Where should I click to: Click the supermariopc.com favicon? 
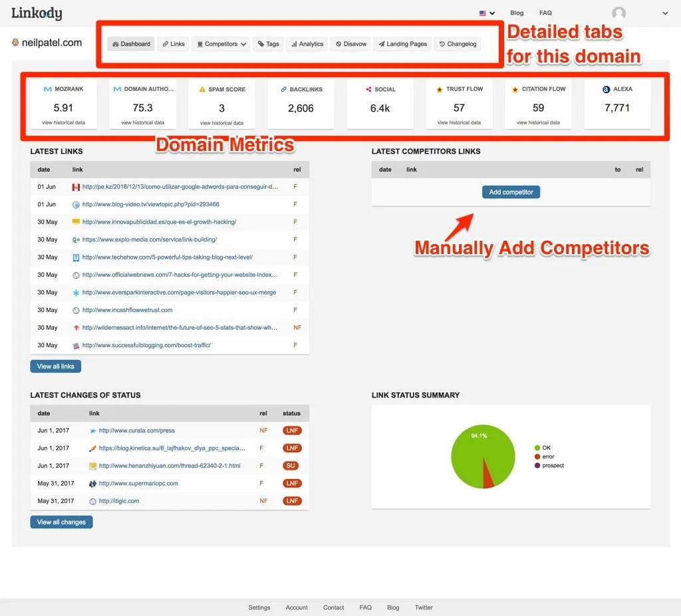pyautogui.click(x=92, y=484)
